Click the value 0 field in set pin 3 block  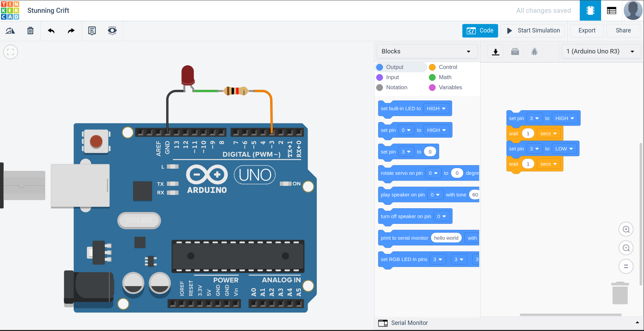click(x=430, y=152)
